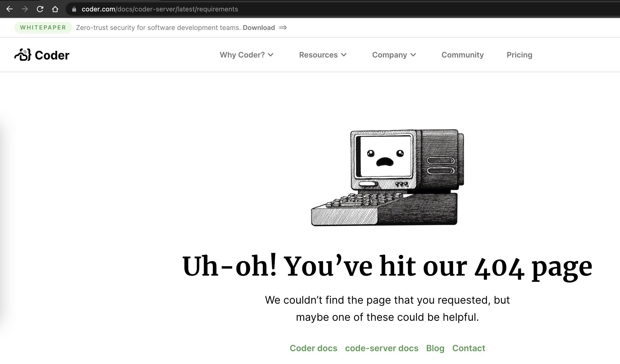Click the sad computer illustration

tap(387, 177)
